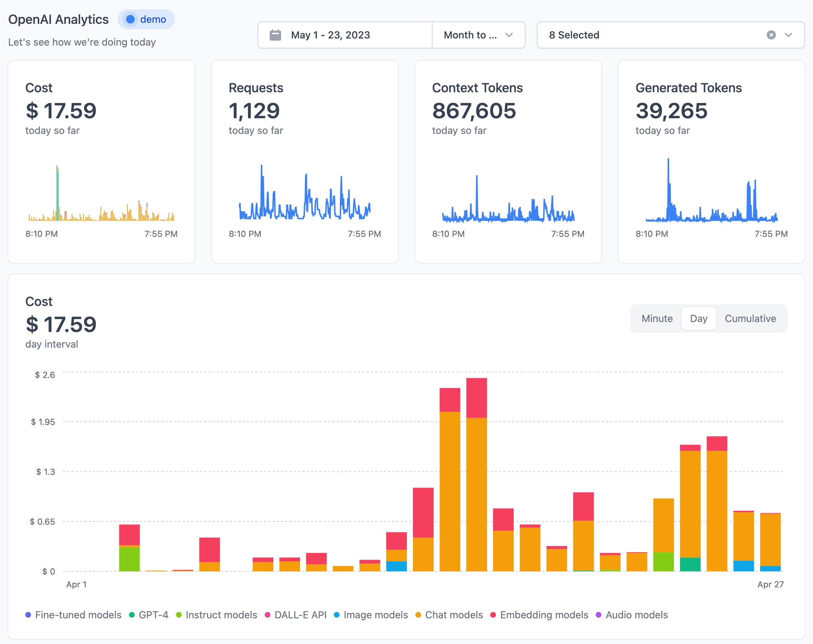Click the Context Tokens sparkline chart

(x=508, y=198)
